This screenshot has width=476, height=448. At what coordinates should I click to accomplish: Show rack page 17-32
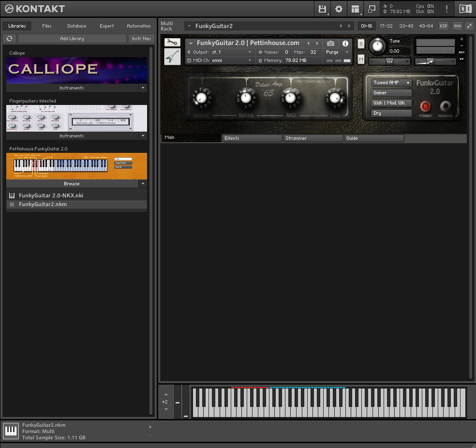(x=386, y=26)
